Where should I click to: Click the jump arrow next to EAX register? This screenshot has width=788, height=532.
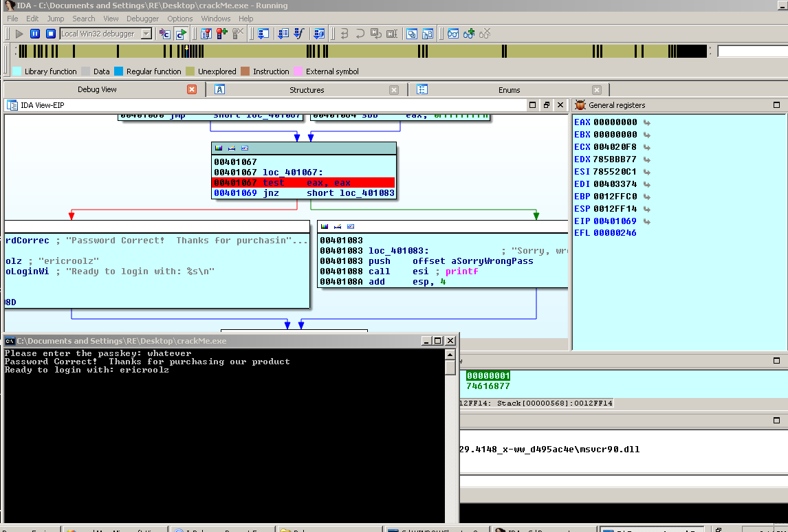tap(647, 122)
